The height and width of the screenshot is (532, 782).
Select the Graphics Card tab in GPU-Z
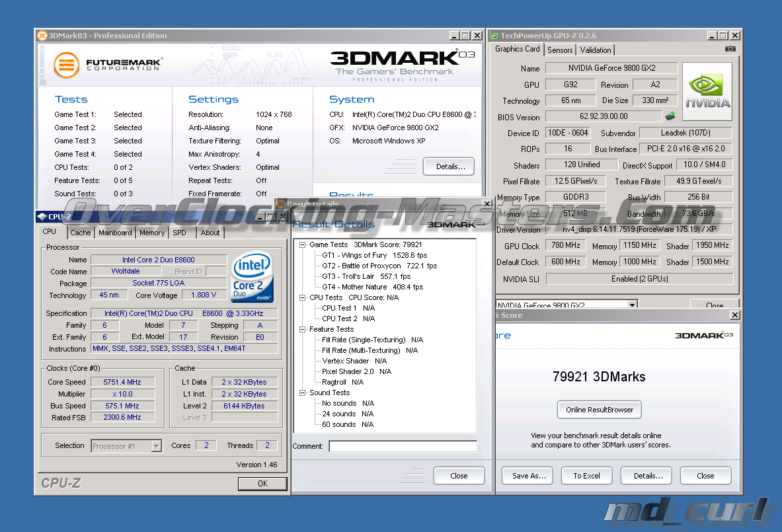pos(517,49)
